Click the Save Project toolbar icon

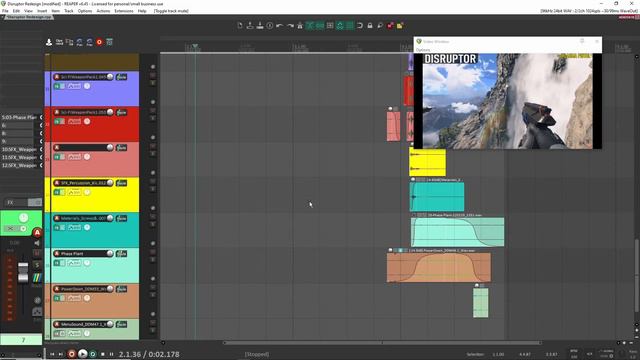pyautogui.click(x=260, y=26)
